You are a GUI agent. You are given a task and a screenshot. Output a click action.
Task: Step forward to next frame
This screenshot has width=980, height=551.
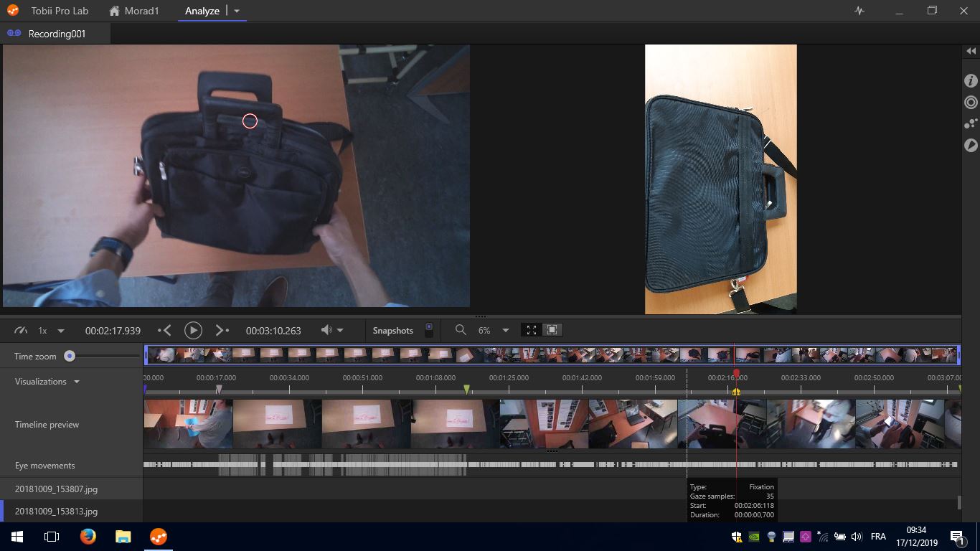click(222, 330)
